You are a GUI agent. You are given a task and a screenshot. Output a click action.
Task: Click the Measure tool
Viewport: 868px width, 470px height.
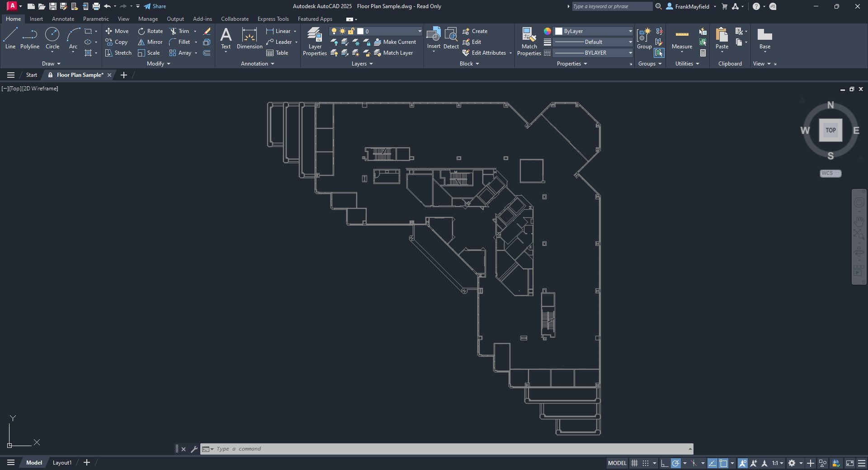[682, 38]
